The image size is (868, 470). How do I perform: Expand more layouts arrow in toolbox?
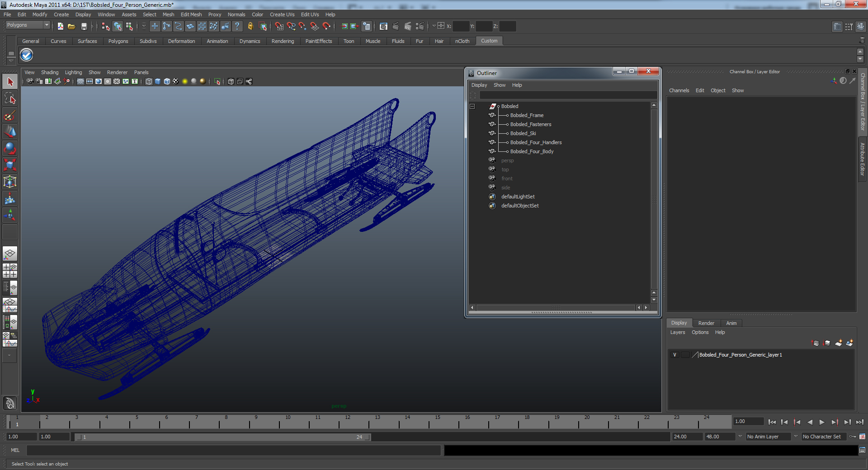click(x=9, y=356)
